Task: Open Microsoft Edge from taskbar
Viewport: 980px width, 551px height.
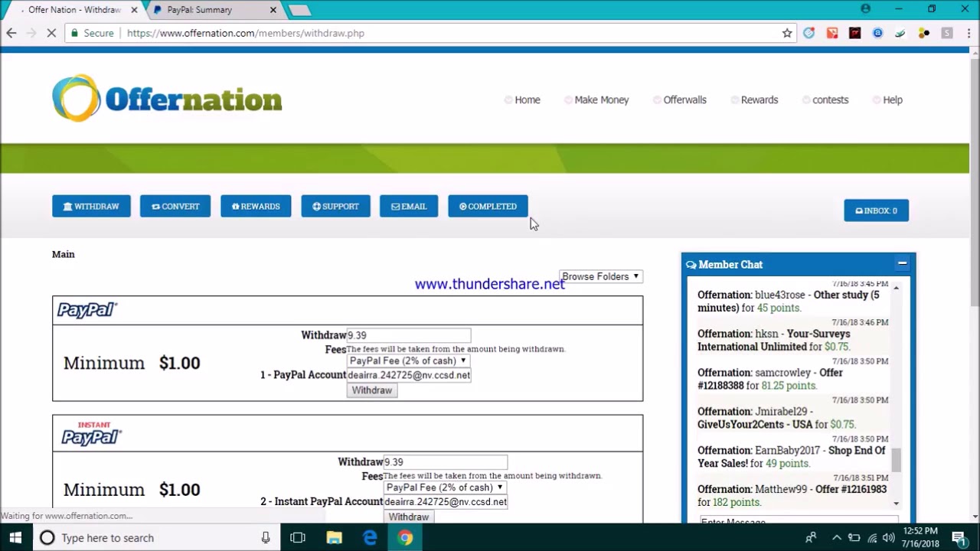Action: click(370, 538)
